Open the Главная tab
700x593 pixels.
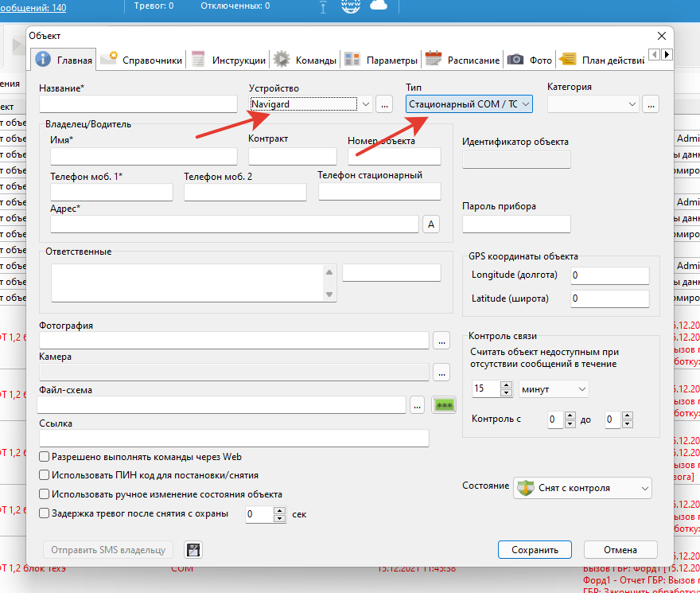(64, 60)
